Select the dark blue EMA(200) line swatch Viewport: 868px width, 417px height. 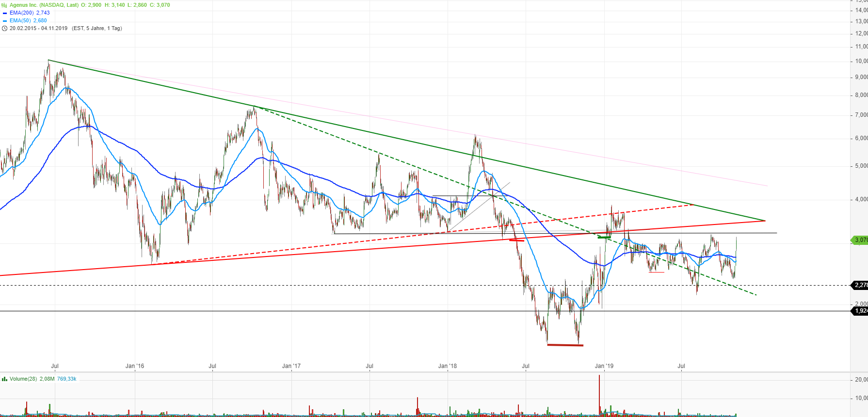(x=5, y=13)
